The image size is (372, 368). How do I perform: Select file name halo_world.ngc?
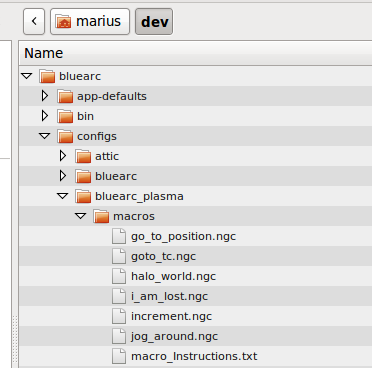(173, 277)
